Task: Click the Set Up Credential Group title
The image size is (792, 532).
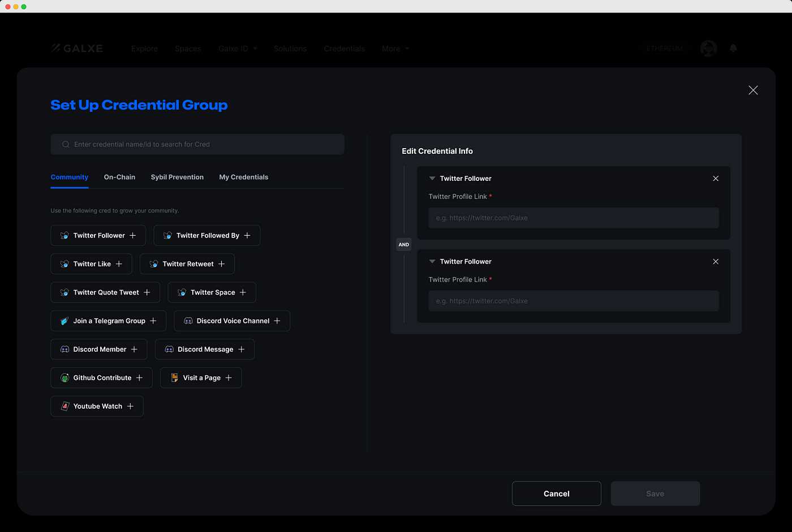Action: tap(139, 105)
